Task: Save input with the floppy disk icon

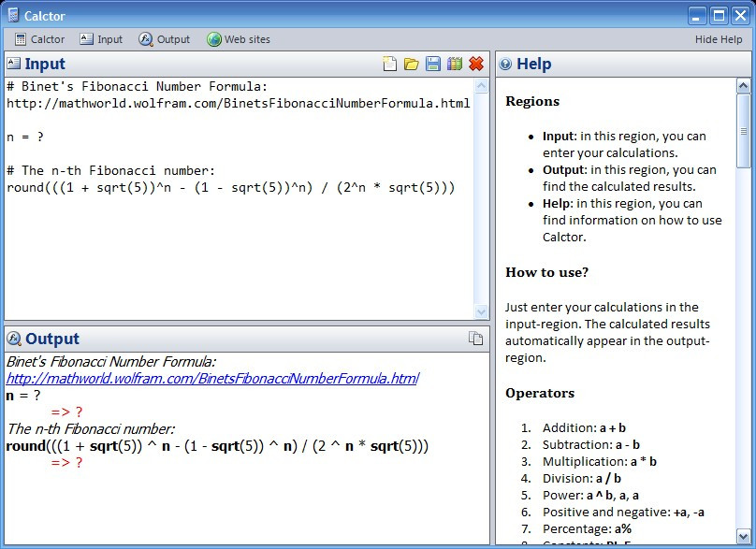Action: [x=433, y=64]
